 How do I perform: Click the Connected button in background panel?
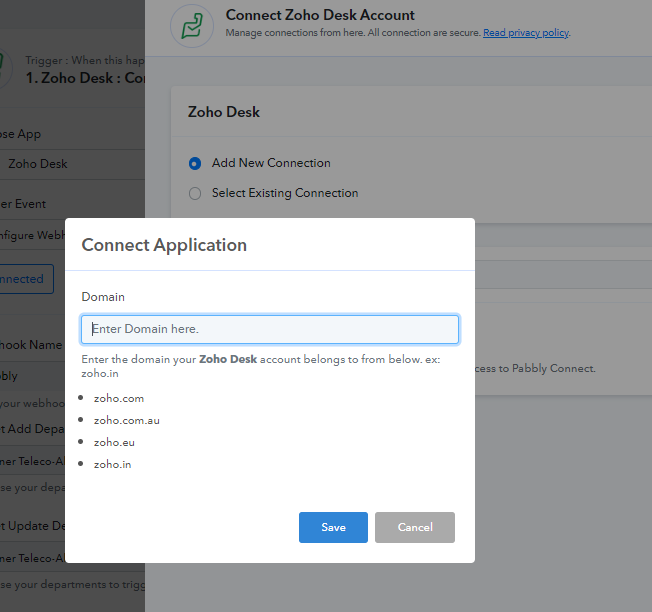tap(27, 279)
